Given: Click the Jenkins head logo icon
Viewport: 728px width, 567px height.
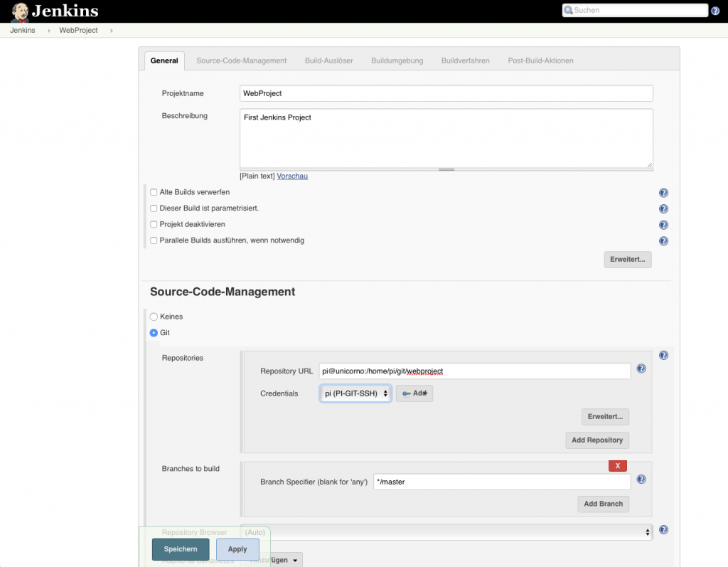Looking at the screenshot, I should (18, 11).
